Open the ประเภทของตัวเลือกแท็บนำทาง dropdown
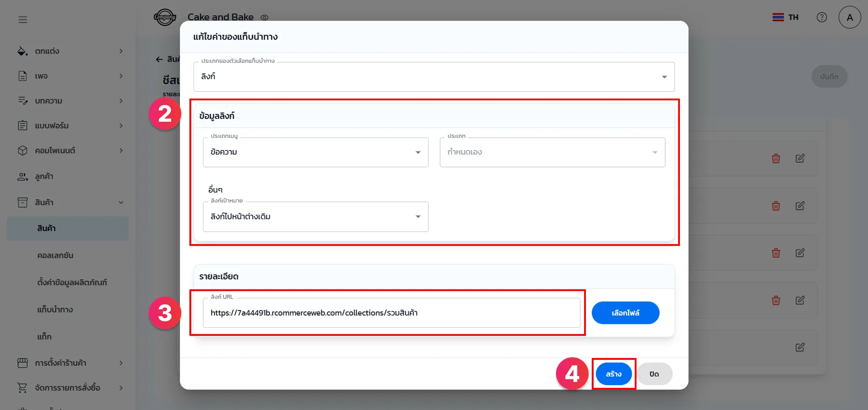The height and width of the screenshot is (410, 868). [x=434, y=77]
